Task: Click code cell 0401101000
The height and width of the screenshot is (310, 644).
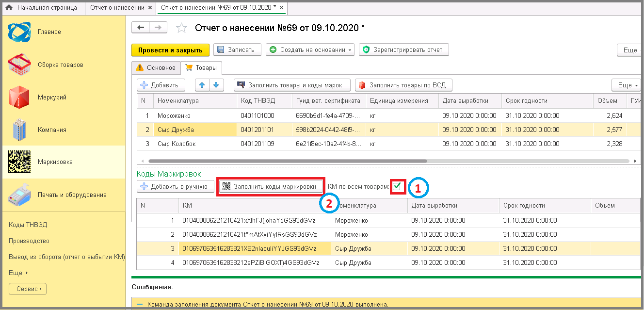Action: (x=264, y=116)
